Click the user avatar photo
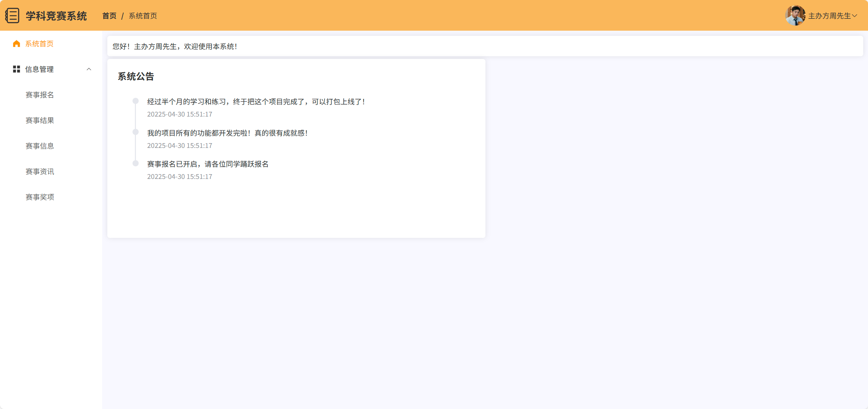Screen dimensions: 868x409 [x=795, y=16]
